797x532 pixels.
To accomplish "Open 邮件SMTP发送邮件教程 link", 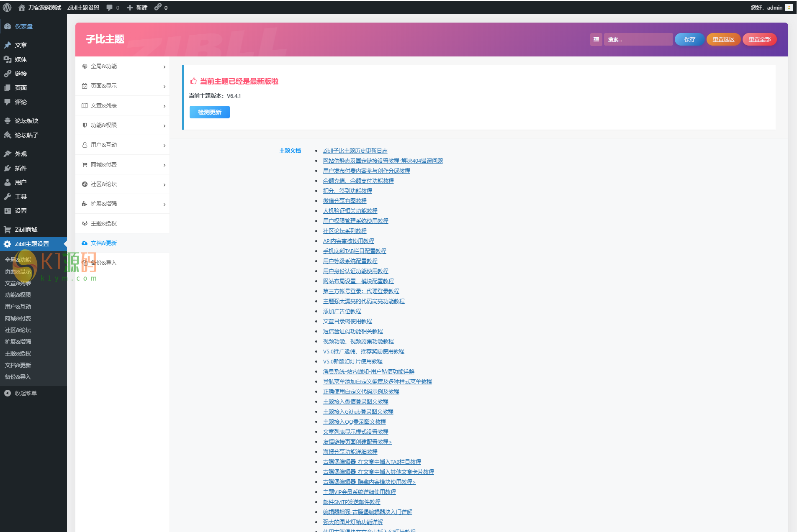I will (352, 502).
